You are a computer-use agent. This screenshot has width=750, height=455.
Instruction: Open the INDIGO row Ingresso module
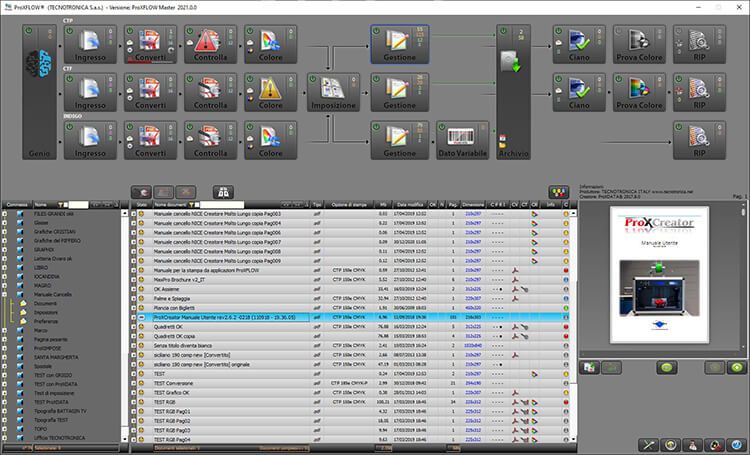click(x=90, y=140)
